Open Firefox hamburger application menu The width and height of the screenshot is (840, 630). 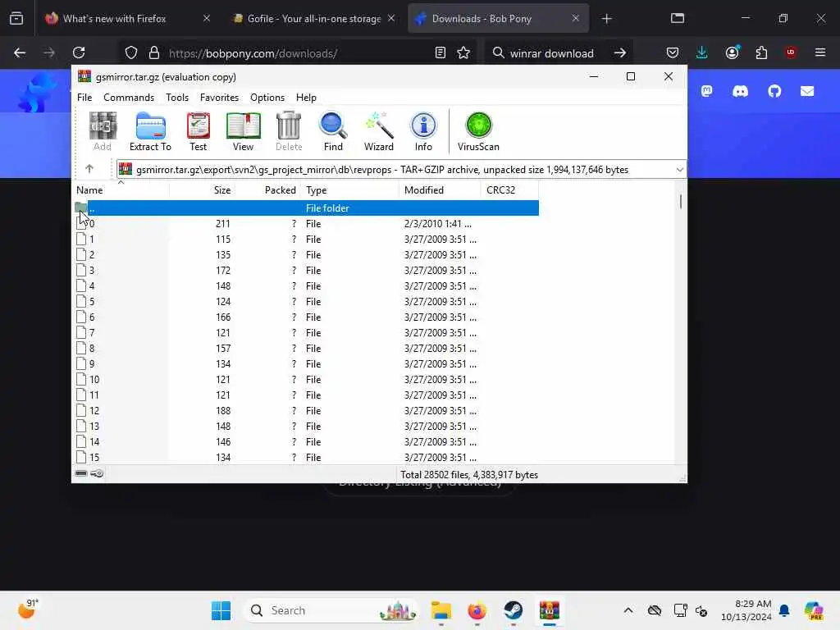pos(820,52)
